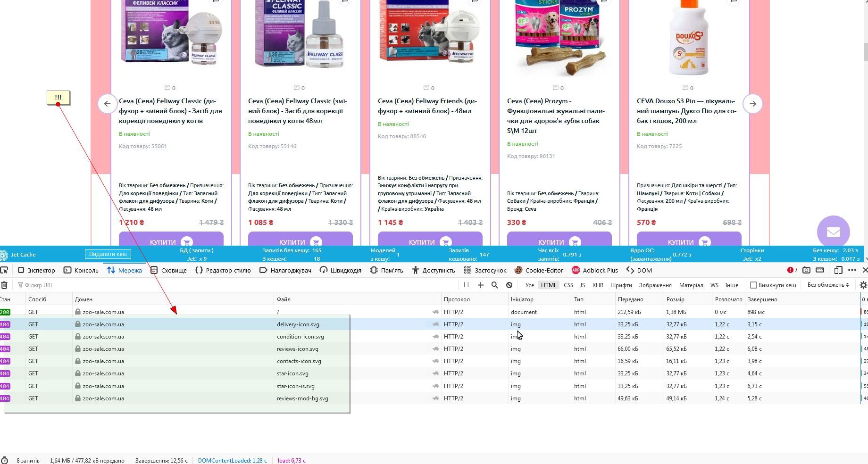Viewport: 868px width, 464px height.
Task: Toggle the HTML request filter
Action: [549, 285]
